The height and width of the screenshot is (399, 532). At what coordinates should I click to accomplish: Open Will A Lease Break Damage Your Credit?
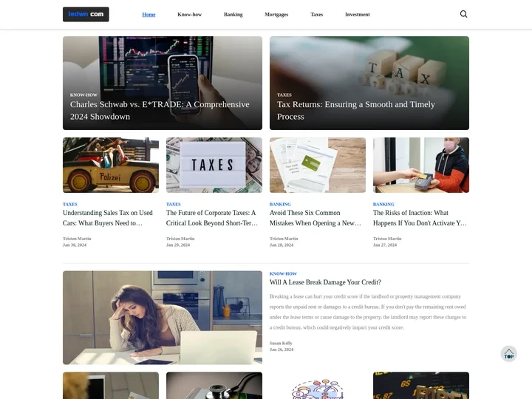[x=325, y=282]
